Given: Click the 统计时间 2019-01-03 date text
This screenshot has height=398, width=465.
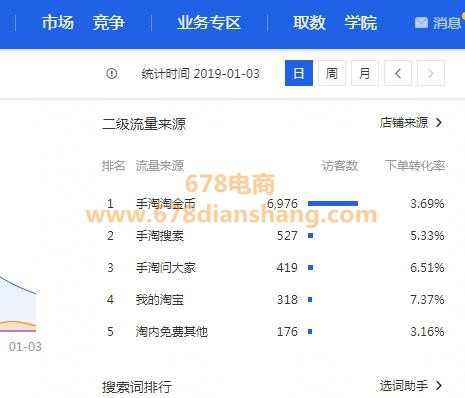Looking at the screenshot, I should [x=201, y=73].
